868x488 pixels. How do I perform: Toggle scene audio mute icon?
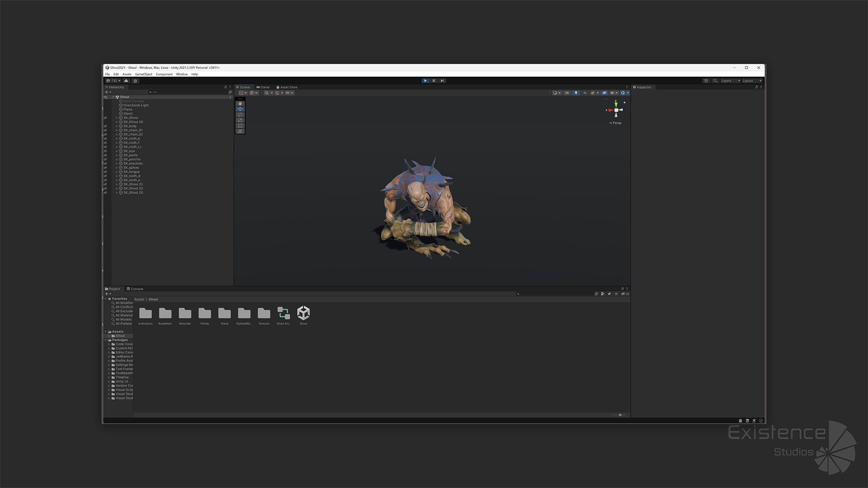pos(585,93)
